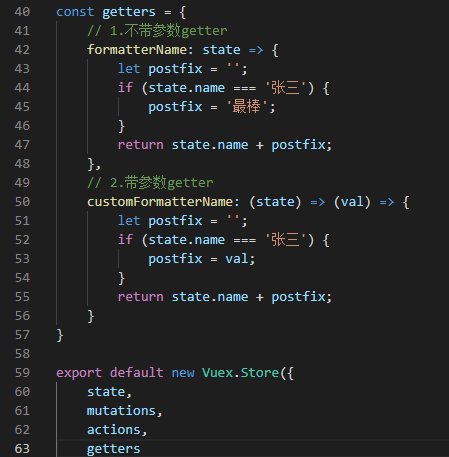Click the val parameter on line 50

click(x=352, y=202)
